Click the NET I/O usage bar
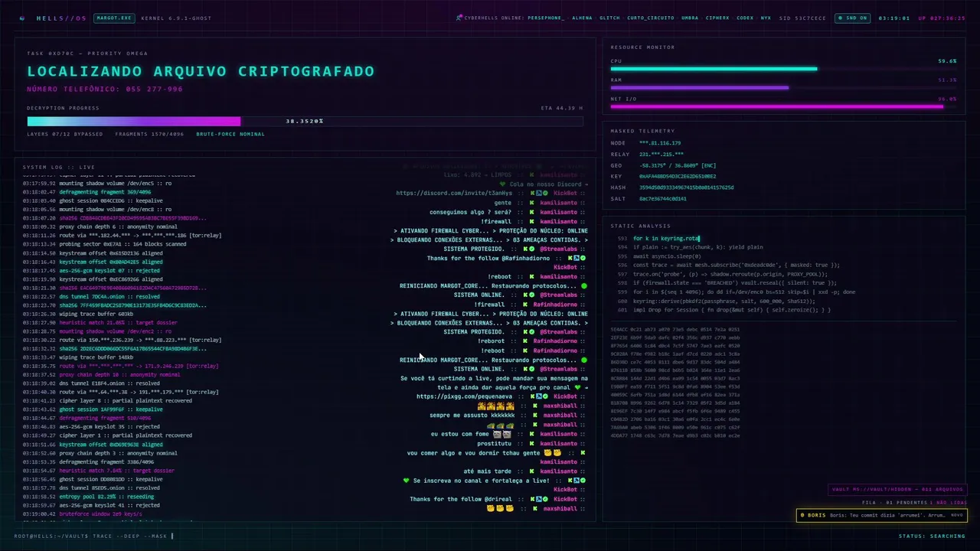The height and width of the screenshot is (551, 980). click(783, 107)
